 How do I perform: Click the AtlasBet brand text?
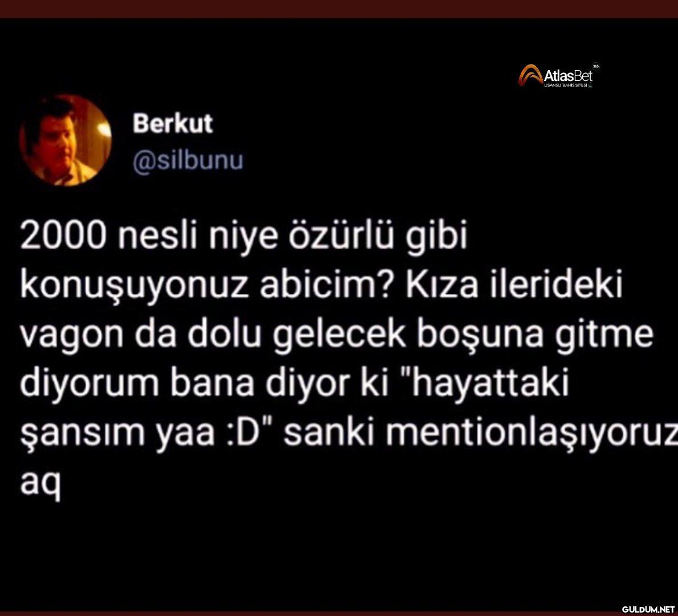coord(568,76)
